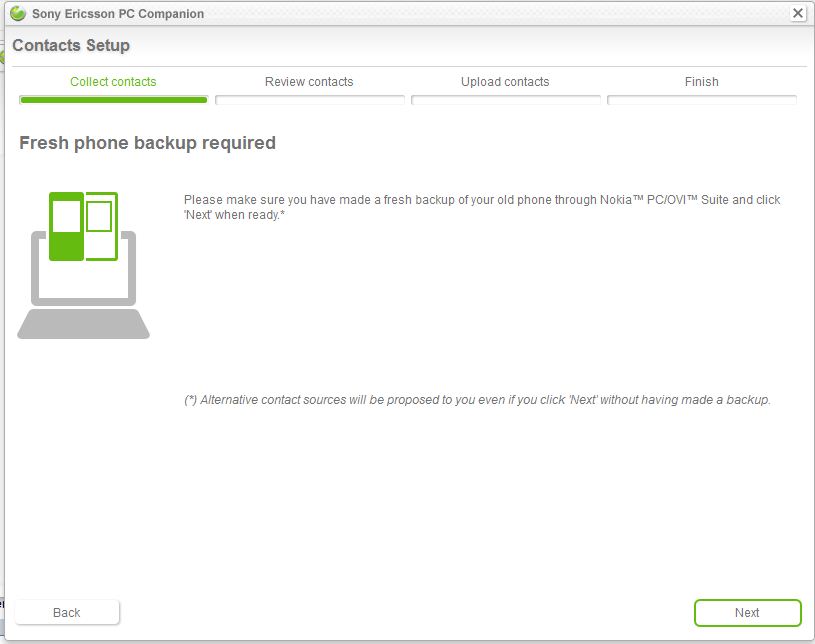
Task: Click the Contacts Setup title text
Action: point(71,45)
